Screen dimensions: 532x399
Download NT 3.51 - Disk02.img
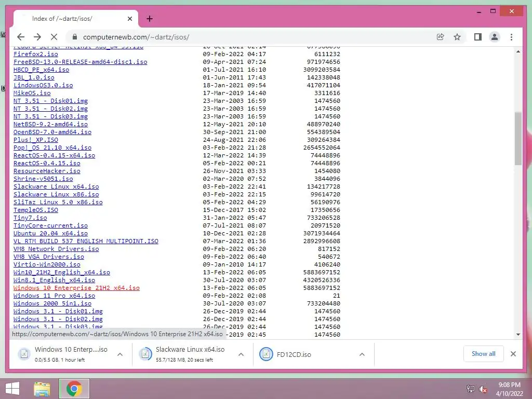tap(50, 109)
